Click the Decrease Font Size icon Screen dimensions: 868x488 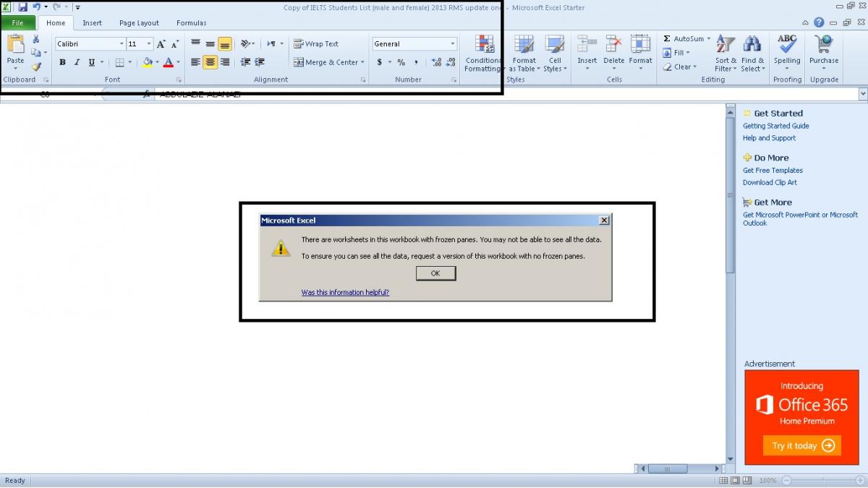coord(174,44)
